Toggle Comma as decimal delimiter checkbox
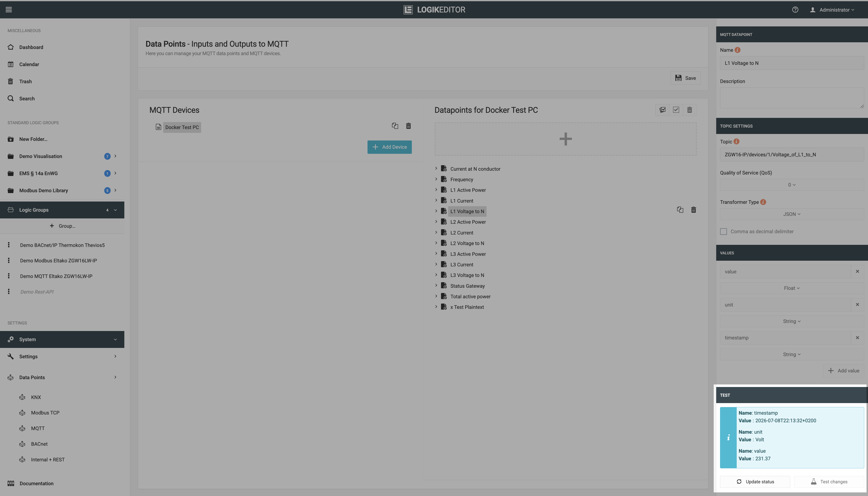The height and width of the screenshot is (496, 868). [x=723, y=232]
